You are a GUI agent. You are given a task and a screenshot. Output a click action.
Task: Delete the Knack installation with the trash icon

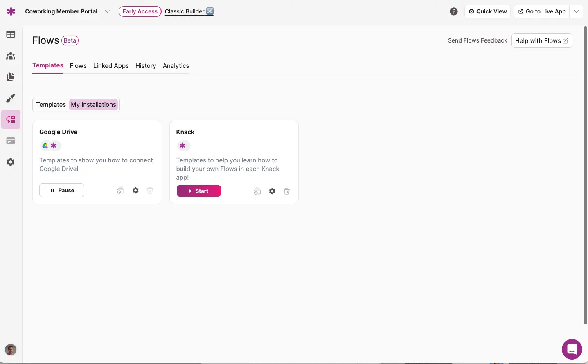pyautogui.click(x=287, y=191)
